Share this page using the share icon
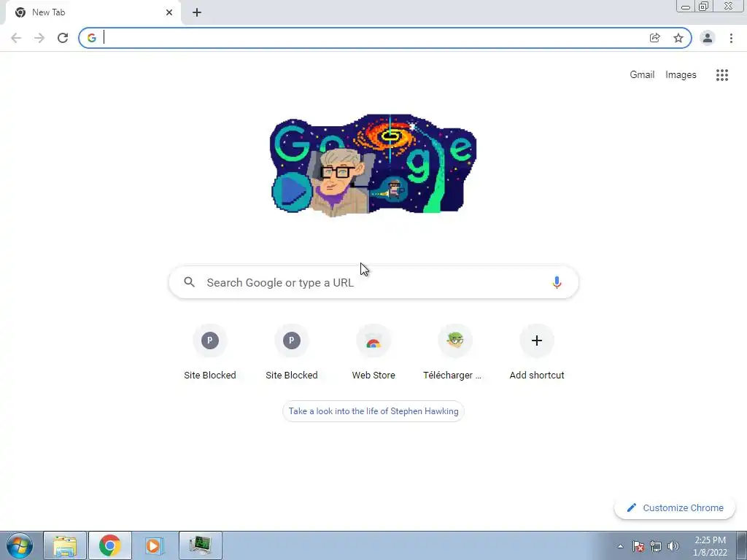This screenshot has width=747, height=560. click(x=654, y=38)
